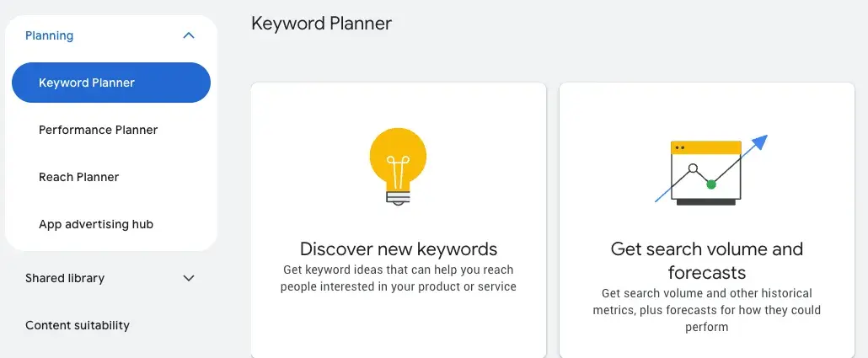Expand the Shared library chevron
Screen dimensions: 868x358
point(189,278)
